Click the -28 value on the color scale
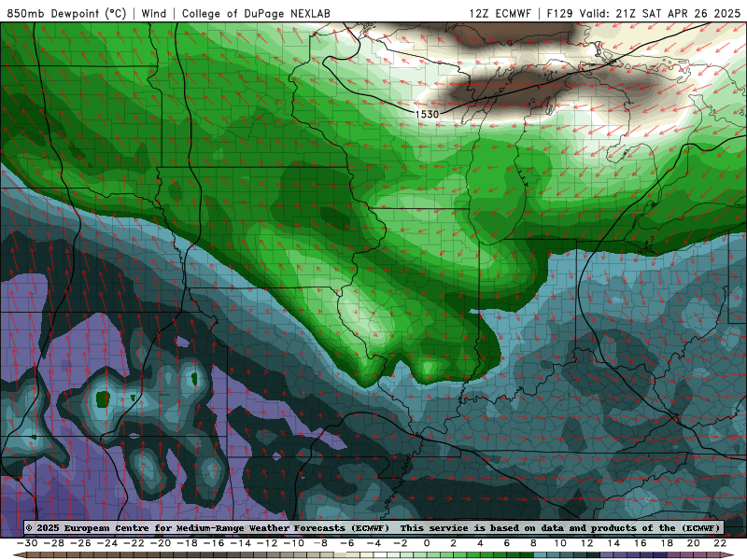Image resolution: width=747 pixels, height=560 pixels. [54, 543]
